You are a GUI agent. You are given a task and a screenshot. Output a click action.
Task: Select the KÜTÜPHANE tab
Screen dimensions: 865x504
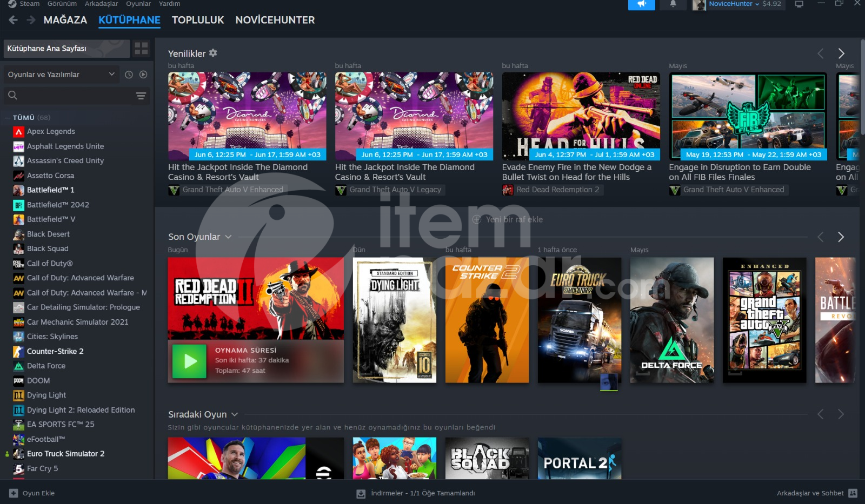129,20
